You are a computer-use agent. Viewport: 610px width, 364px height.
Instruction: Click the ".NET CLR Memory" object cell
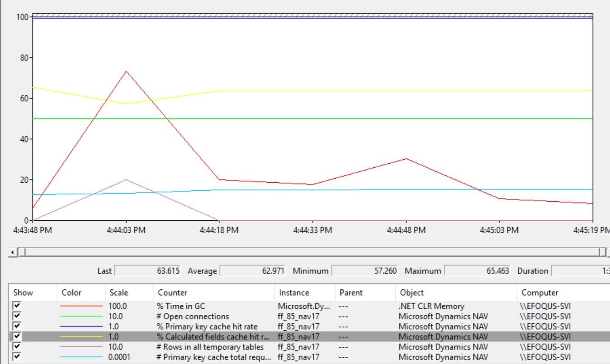[x=431, y=306]
